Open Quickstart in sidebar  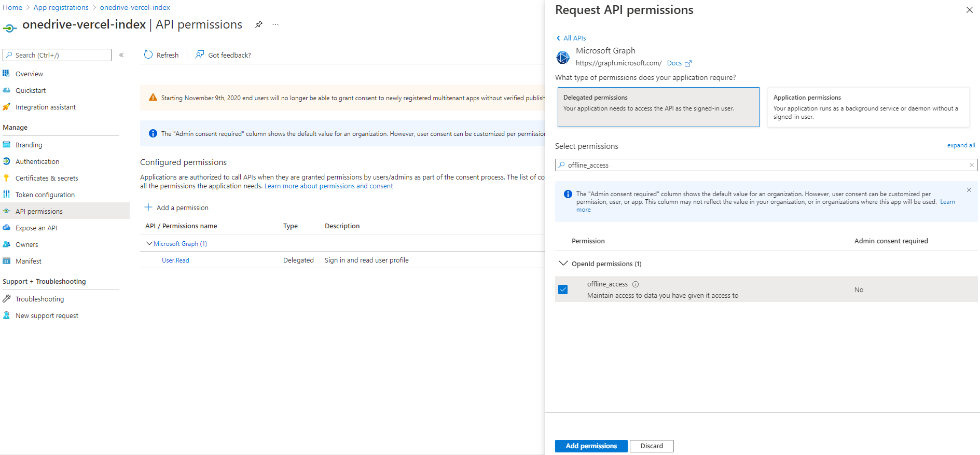point(31,90)
